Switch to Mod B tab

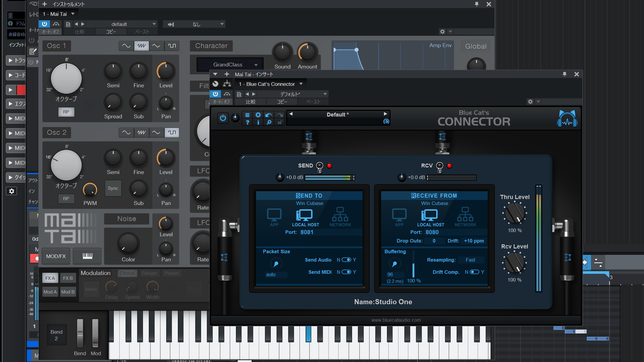click(x=68, y=292)
